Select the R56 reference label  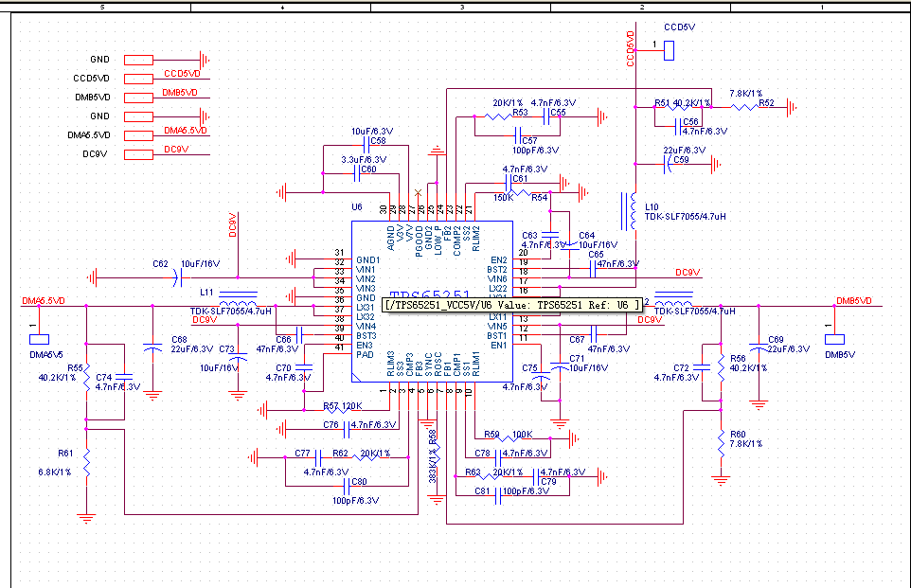(x=738, y=359)
